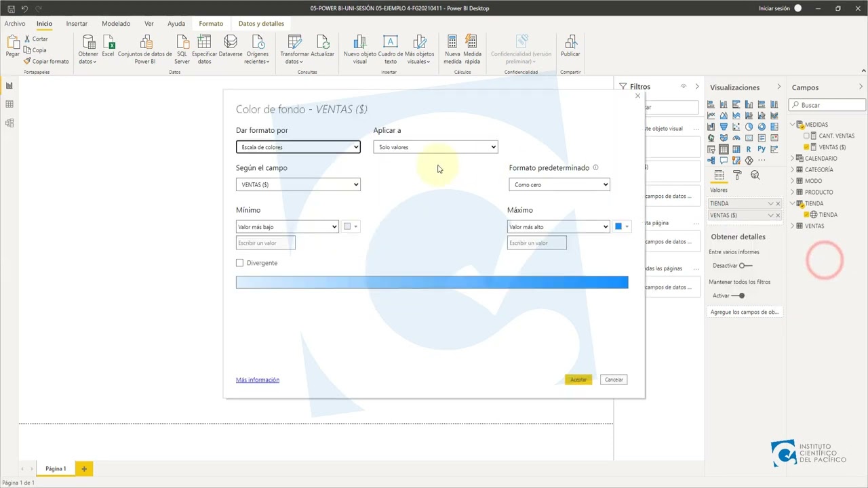This screenshot has height=488, width=868.
Task: Click the Aceptar button
Action: click(578, 380)
